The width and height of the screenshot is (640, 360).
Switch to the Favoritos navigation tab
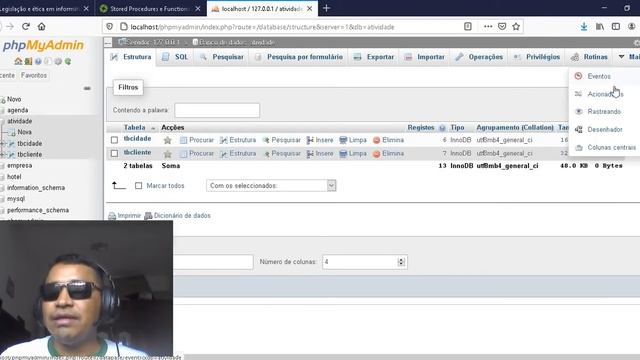tap(34, 76)
